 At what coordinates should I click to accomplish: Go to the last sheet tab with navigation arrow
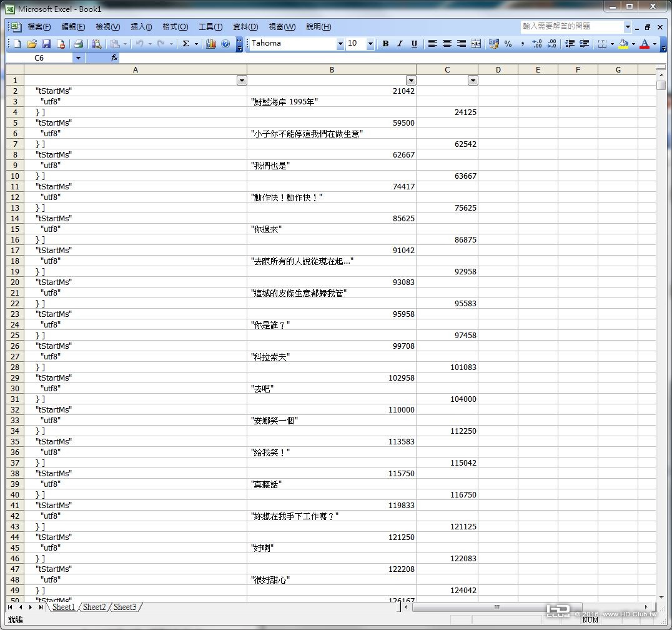pyautogui.click(x=41, y=607)
